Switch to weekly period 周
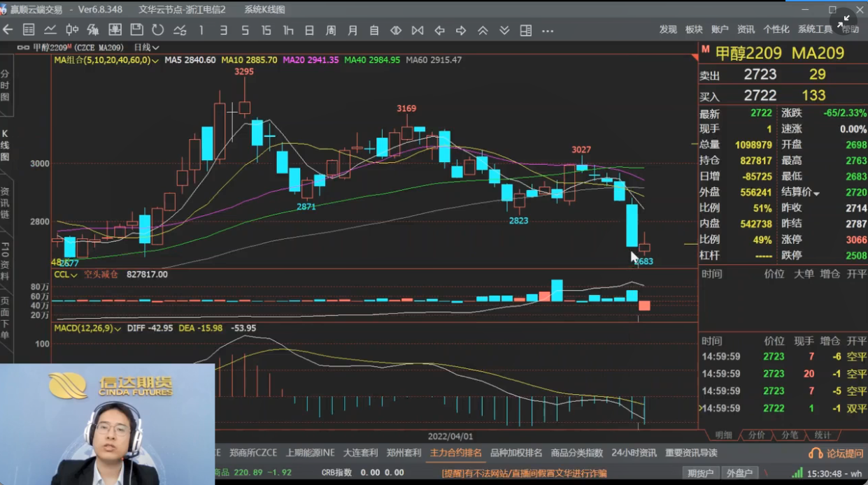This screenshot has width=868, height=485. (x=331, y=30)
